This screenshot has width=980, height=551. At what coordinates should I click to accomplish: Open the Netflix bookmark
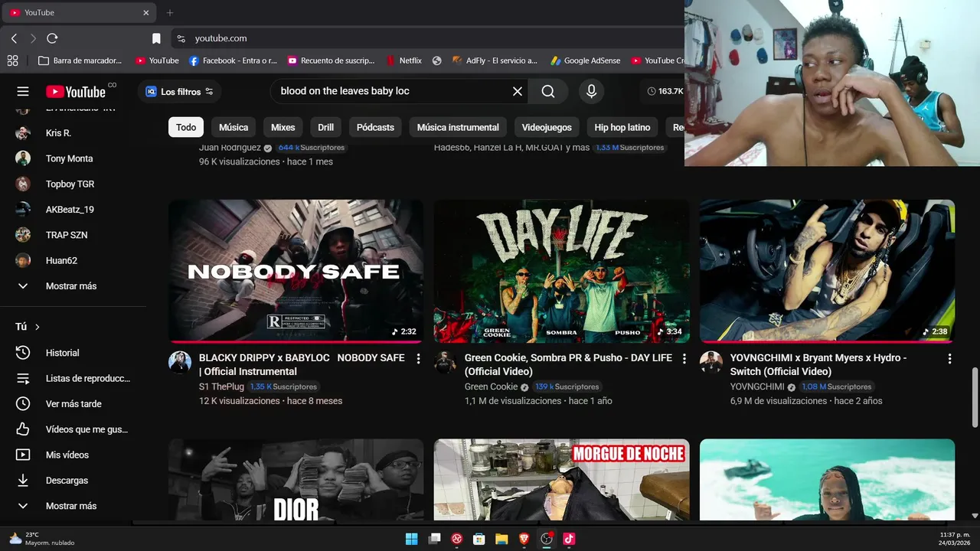[404, 60]
